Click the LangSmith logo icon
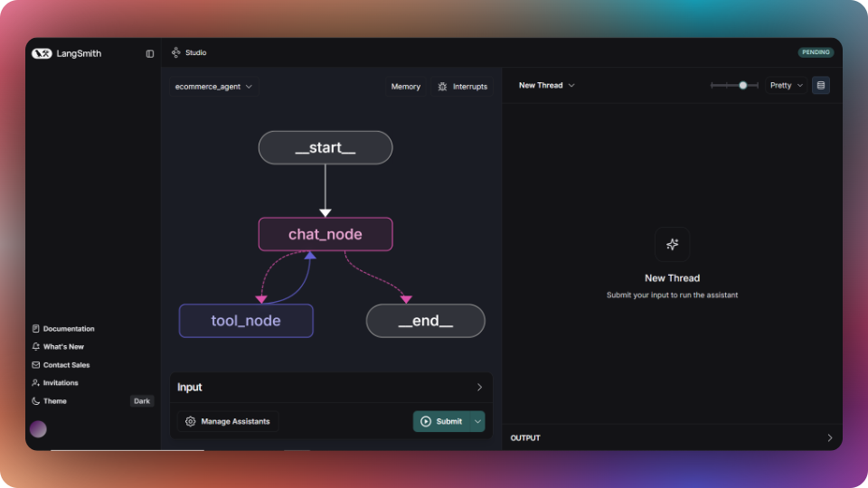868x488 pixels. point(42,53)
